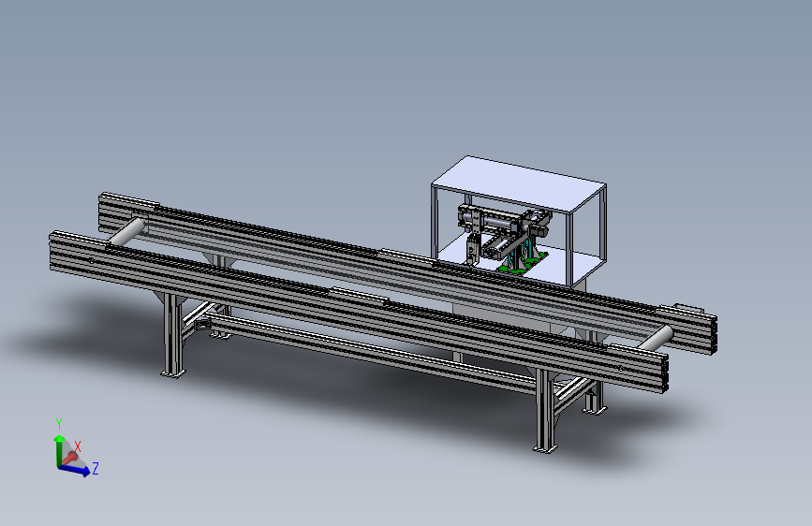Click the green Y axis arrow of the triad

point(59,449)
